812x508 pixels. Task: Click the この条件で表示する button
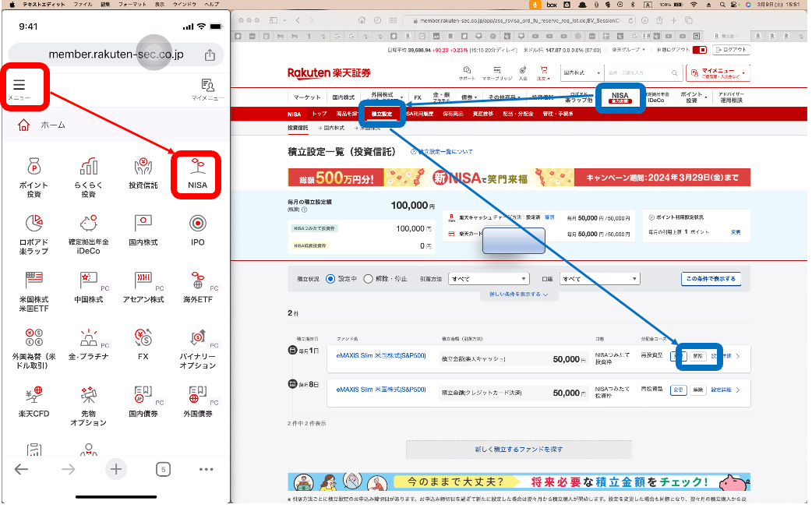(711, 279)
